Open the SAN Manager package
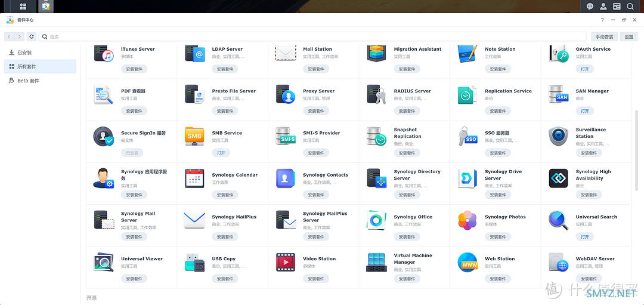Screen dimensions: 644x305 (585, 111)
